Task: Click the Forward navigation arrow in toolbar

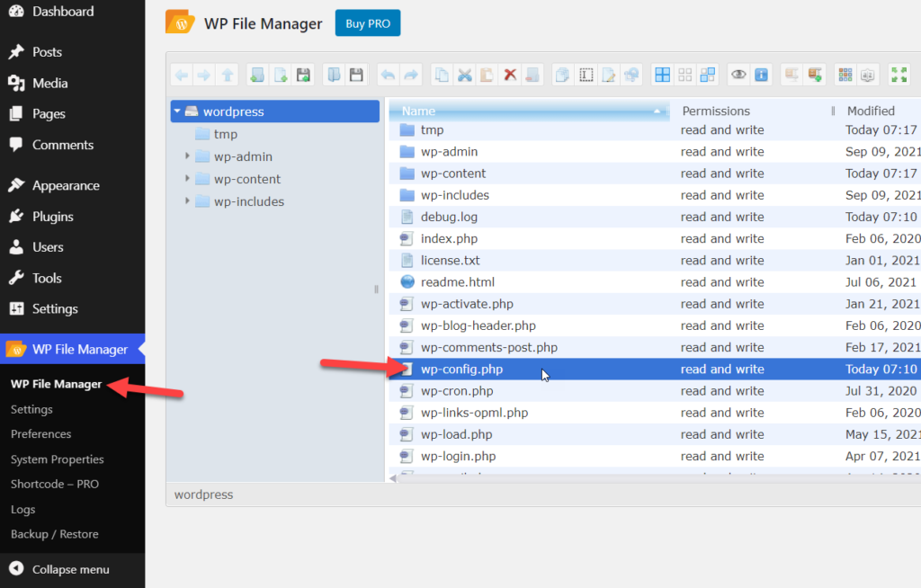Action: (x=204, y=76)
